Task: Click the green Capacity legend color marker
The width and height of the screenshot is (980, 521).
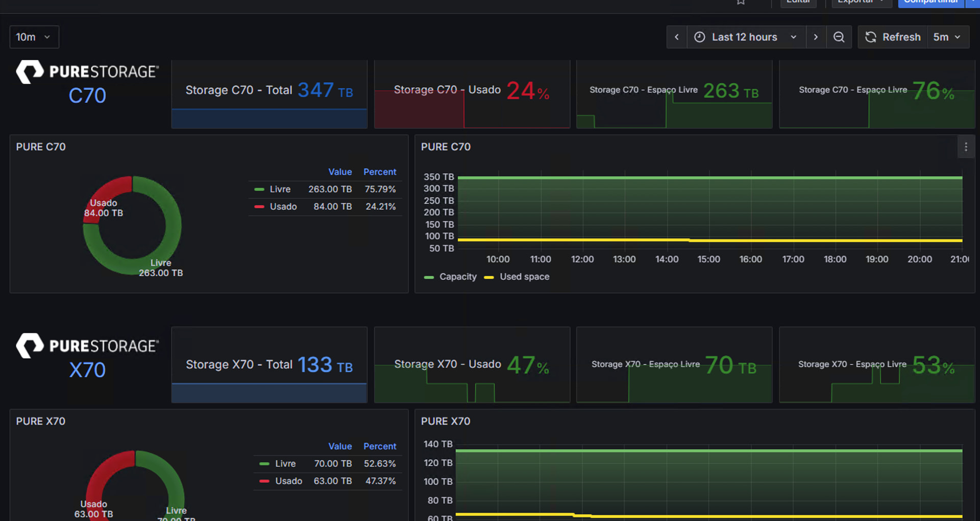Action: [x=429, y=277]
